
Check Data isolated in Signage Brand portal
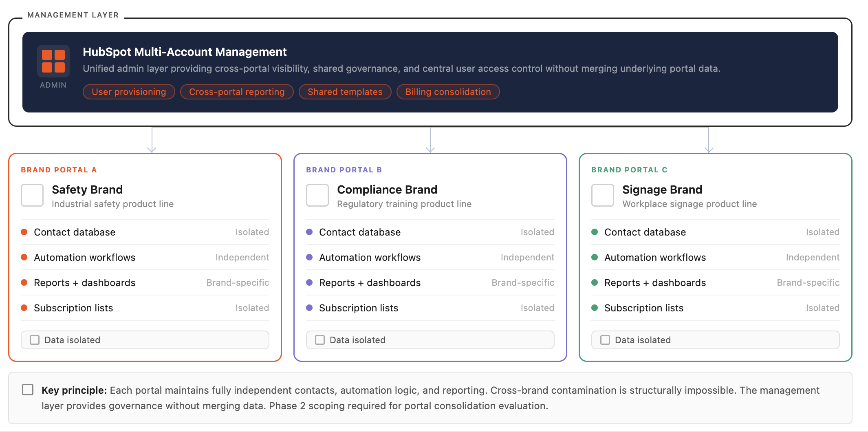coord(605,339)
